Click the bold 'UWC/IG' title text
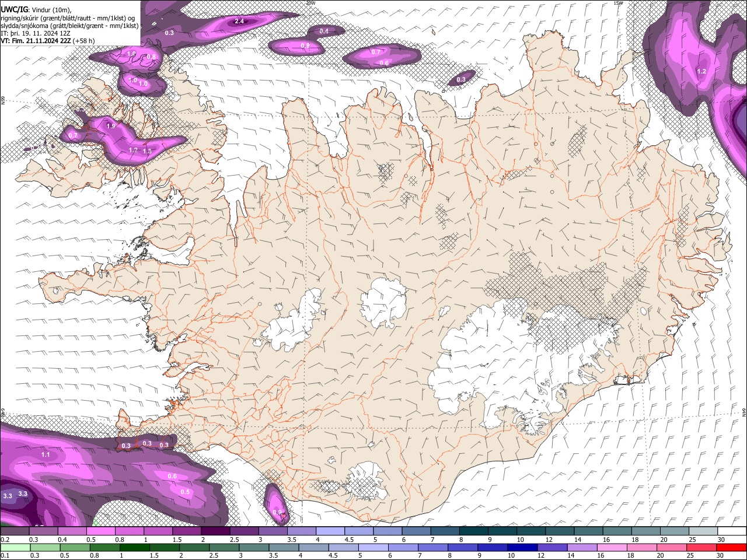747x560 pixels. click(x=14, y=9)
